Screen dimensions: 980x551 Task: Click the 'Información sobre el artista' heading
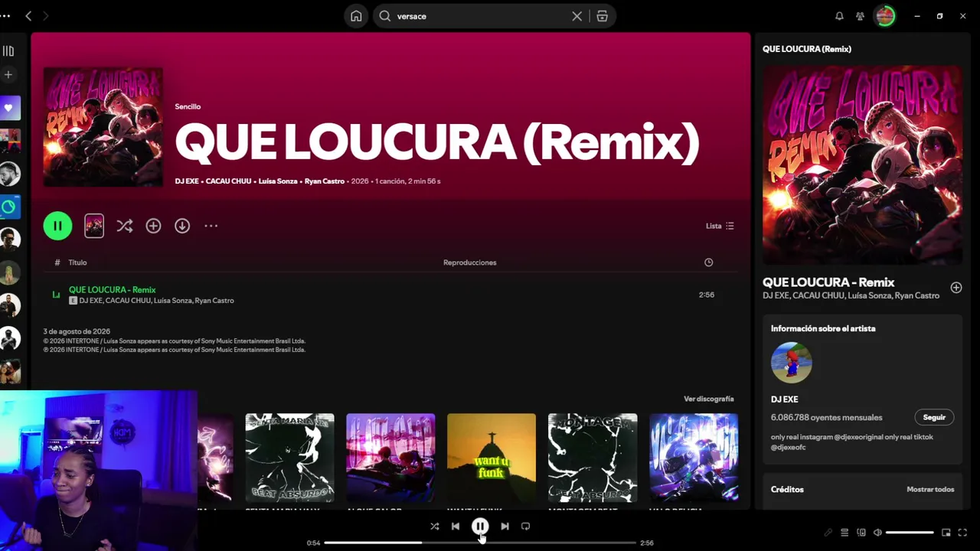(x=823, y=328)
